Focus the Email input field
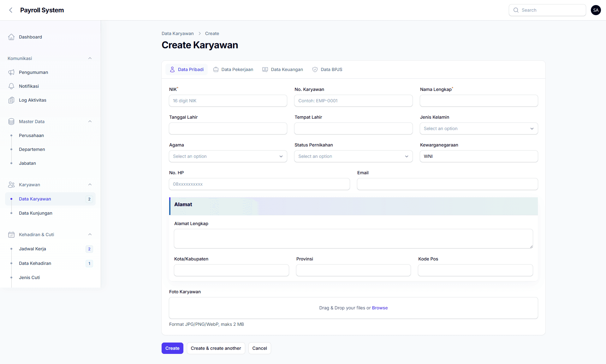 [x=447, y=184]
